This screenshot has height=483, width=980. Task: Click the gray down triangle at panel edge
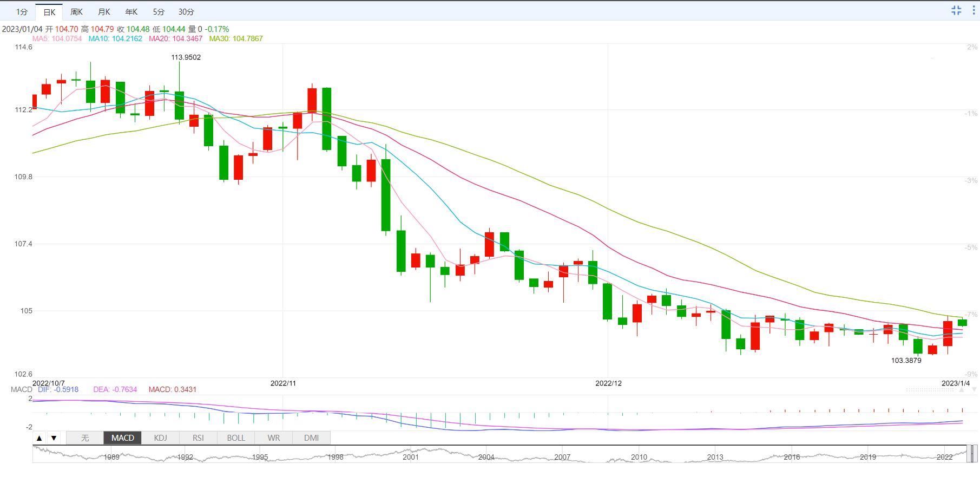pyautogui.click(x=974, y=390)
